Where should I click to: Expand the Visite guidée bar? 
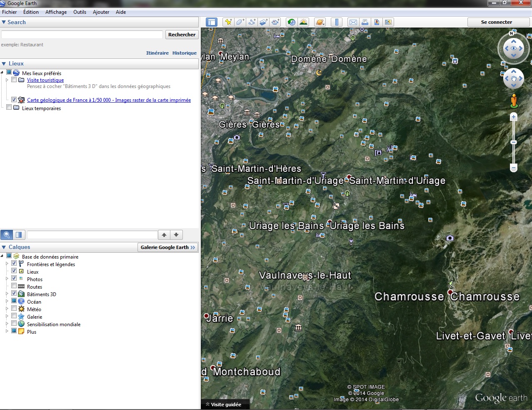click(x=226, y=404)
